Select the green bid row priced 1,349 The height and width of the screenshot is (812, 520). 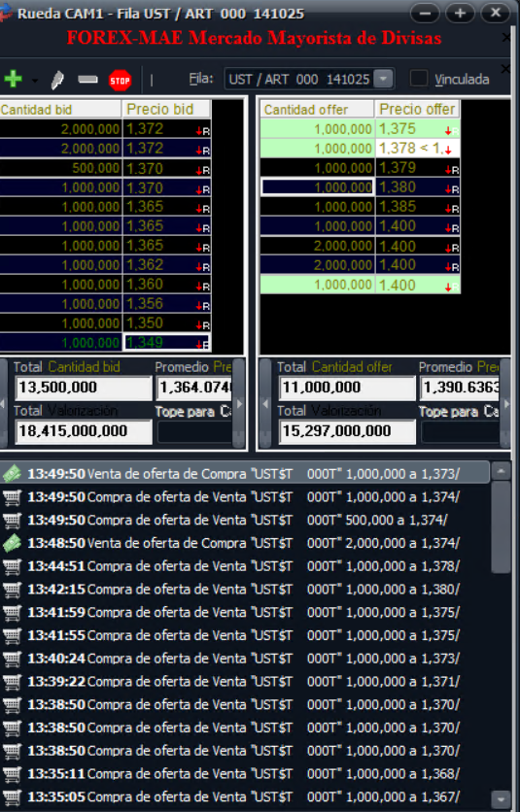point(105,342)
